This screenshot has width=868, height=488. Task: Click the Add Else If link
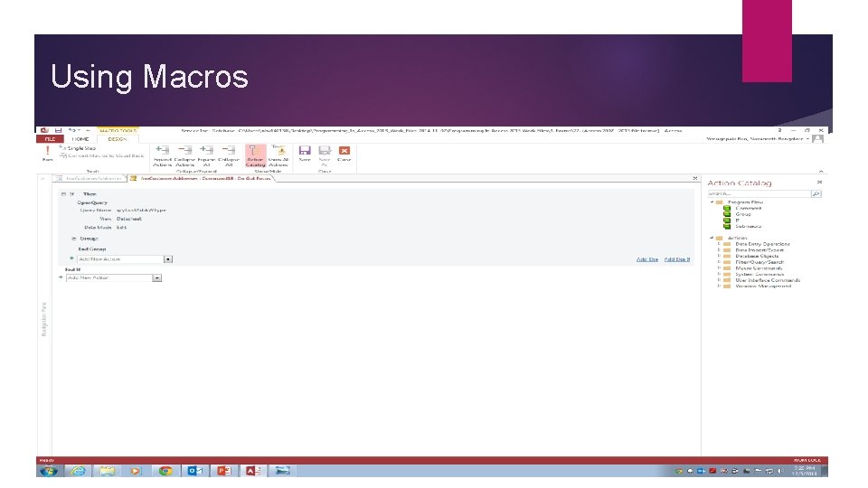(x=677, y=259)
